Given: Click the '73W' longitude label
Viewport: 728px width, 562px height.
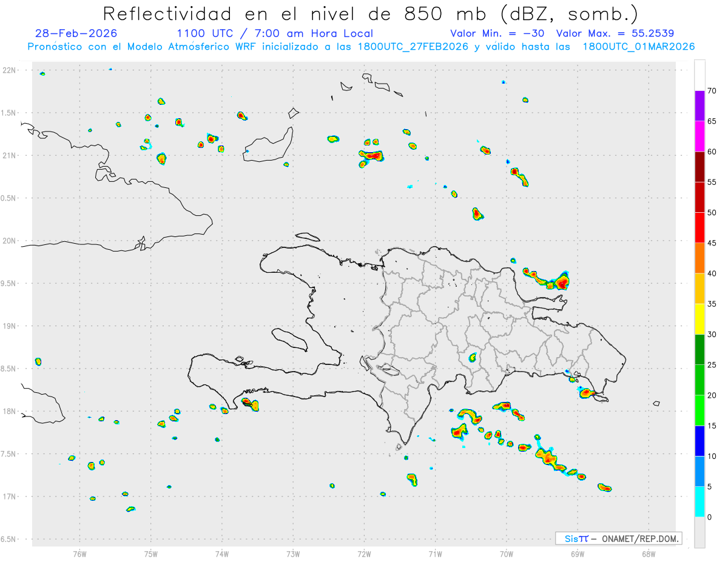Looking at the screenshot, I should [x=293, y=554].
